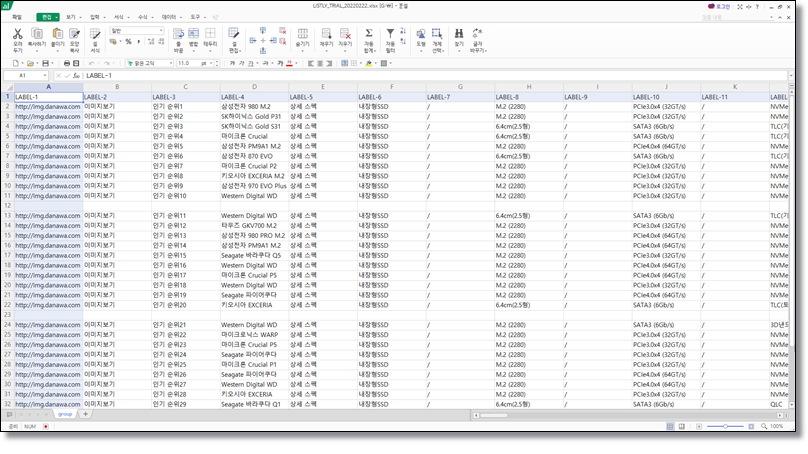This screenshot has height=454, width=808.
Task: Click the open folder icon
Action: pyautogui.click(x=30, y=63)
